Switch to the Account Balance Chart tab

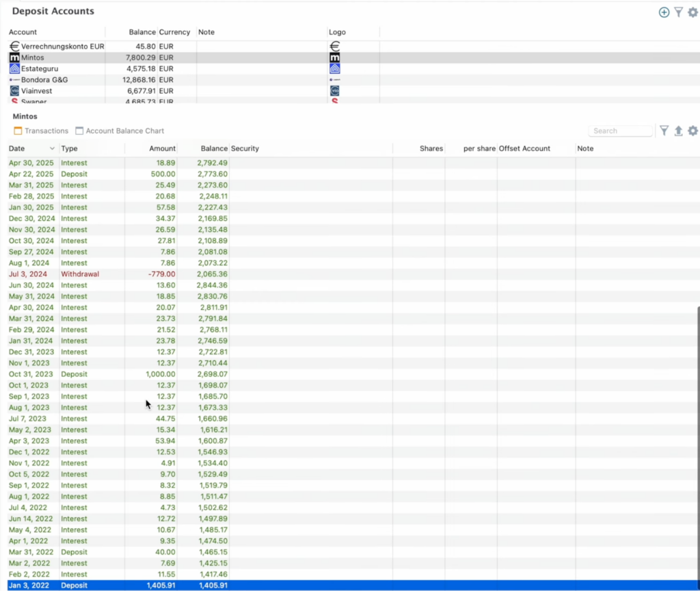pyautogui.click(x=120, y=131)
